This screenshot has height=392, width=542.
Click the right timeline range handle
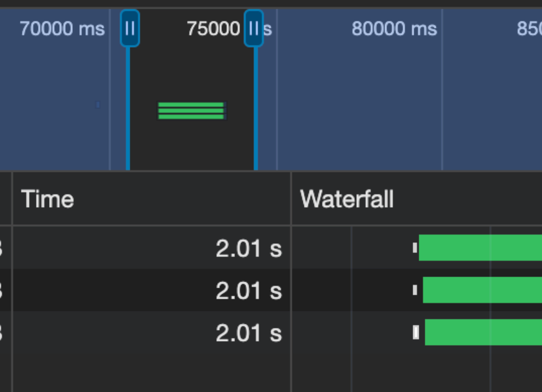(x=254, y=29)
